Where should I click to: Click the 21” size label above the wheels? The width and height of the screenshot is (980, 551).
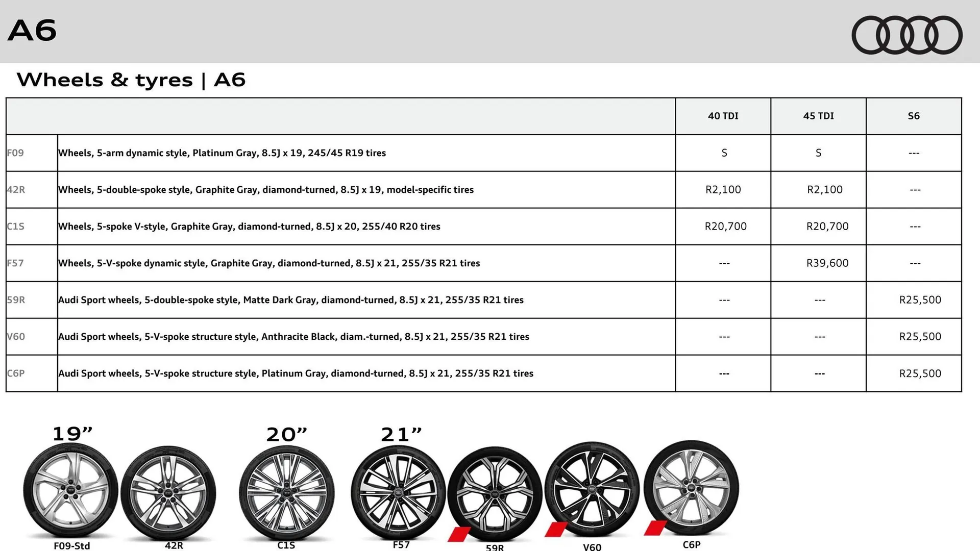tap(401, 434)
